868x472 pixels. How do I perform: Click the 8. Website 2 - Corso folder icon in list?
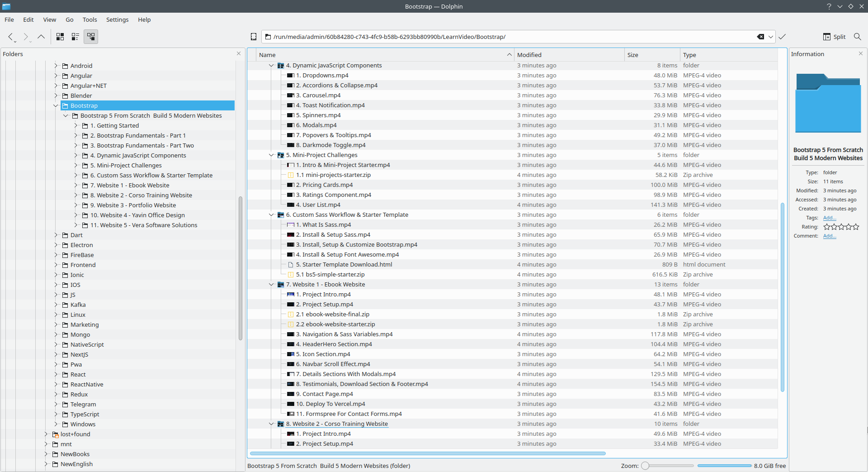(x=281, y=424)
